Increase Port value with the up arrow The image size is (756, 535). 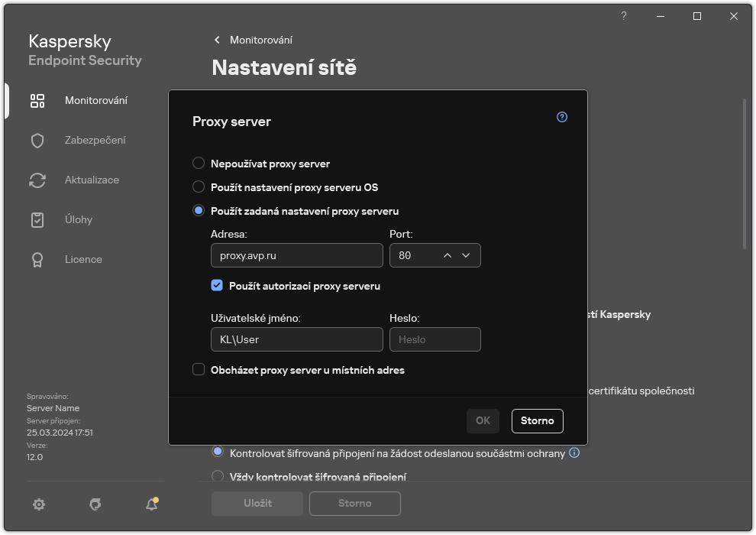tap(447, 255)
